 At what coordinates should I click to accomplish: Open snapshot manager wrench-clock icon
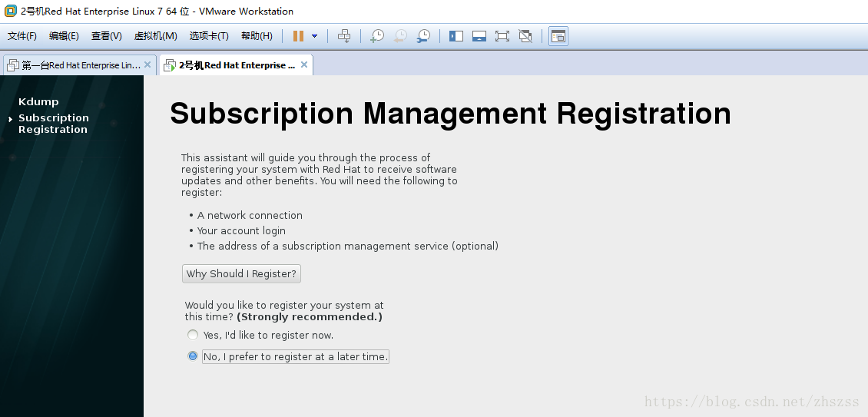click(423, 36)
